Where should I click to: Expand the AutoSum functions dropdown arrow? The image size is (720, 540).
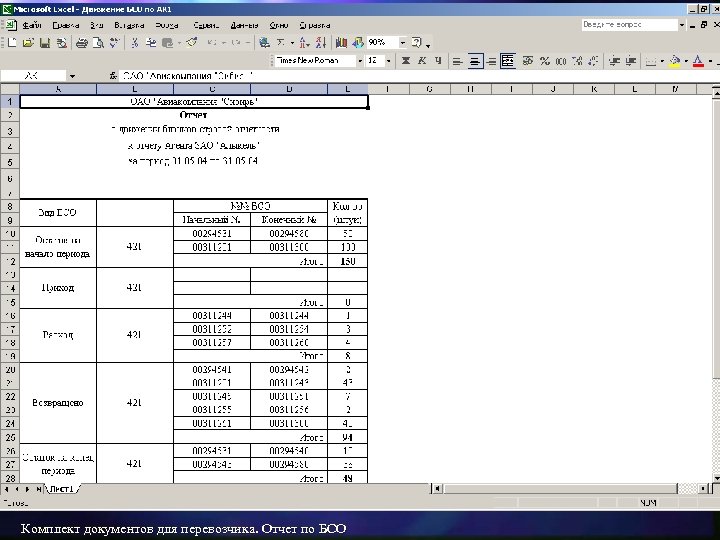(292, 43)
